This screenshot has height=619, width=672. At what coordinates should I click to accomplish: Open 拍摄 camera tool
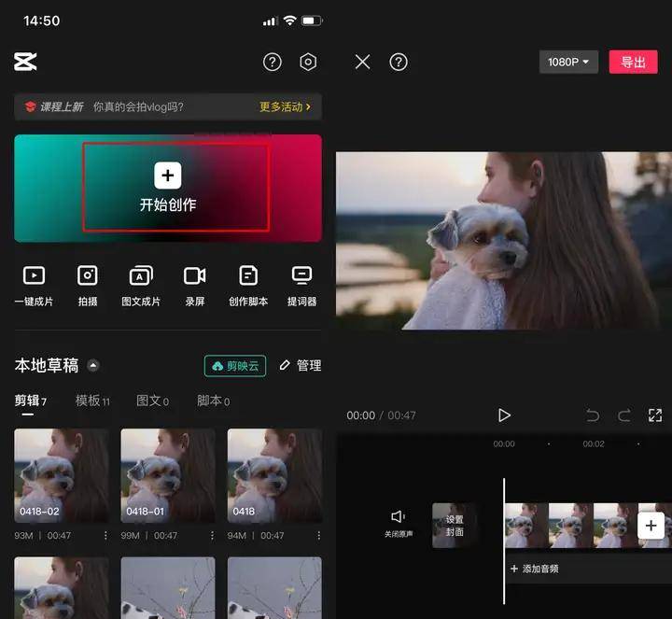pyautogui.click(x=88, y=286)
